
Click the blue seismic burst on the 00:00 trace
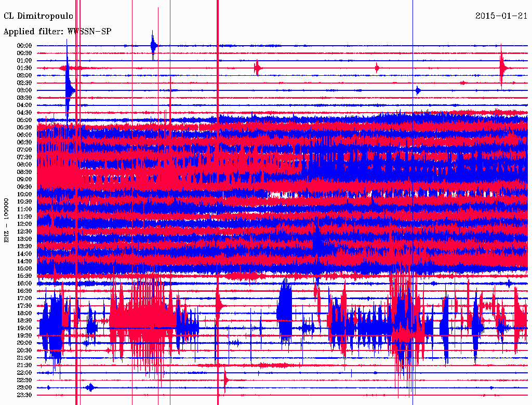click(x=153, y=46)
